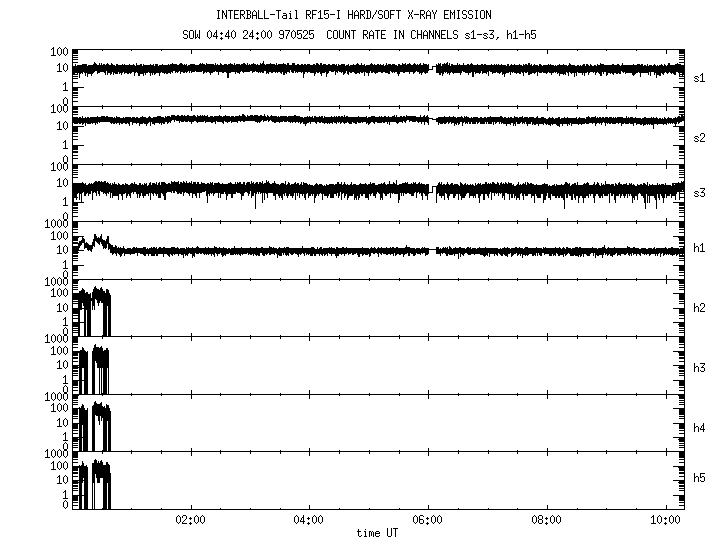The width and height of the screenshot is (720, 550).
Task: Select the 06:00 time axis label
Action: click(x=428, y=520)
